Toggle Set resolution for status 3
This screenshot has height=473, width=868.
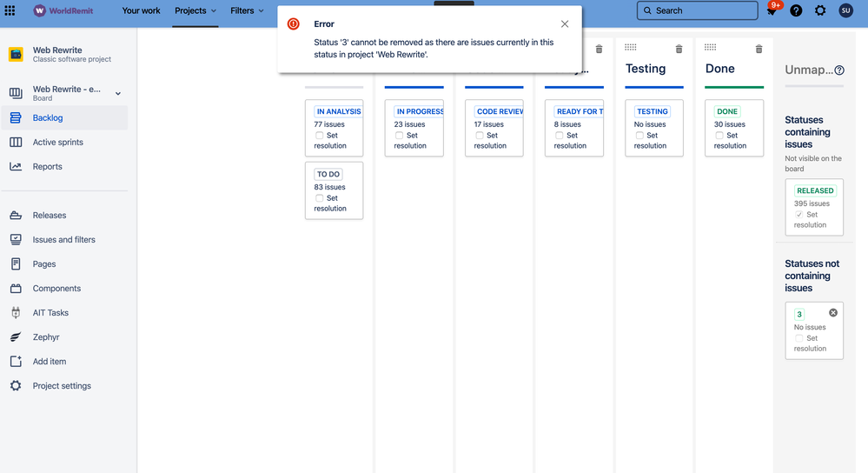coord(798,338)
